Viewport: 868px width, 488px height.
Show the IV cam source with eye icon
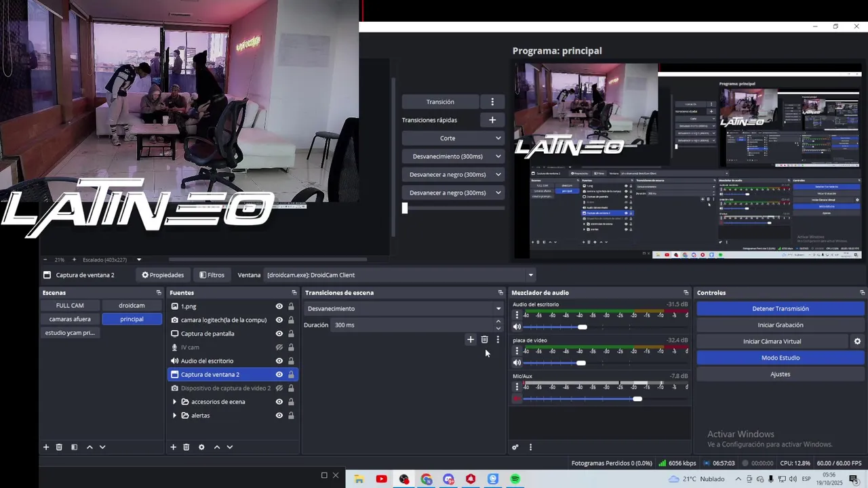click(x=279, y=347)
